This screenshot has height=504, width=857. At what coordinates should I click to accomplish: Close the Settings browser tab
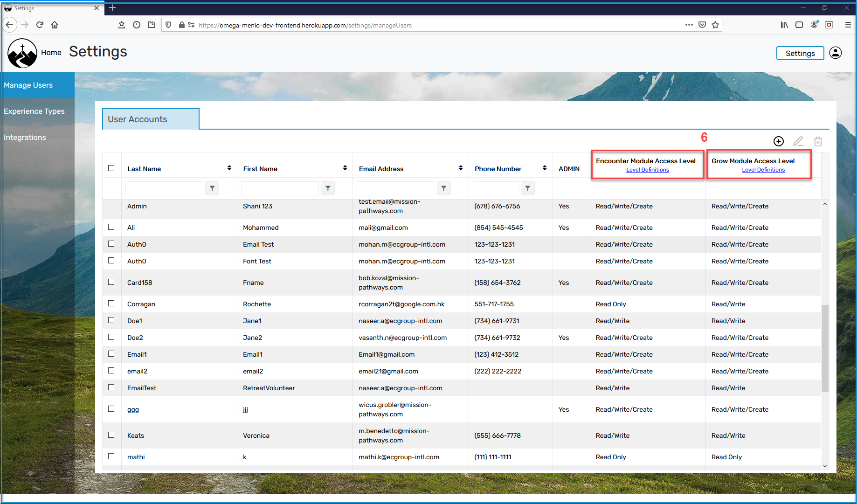coord(97,8)
